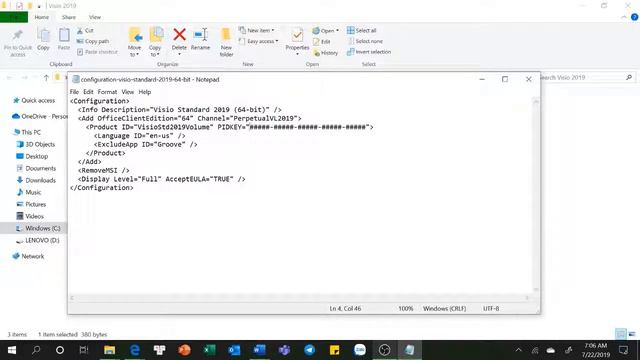
Task: Select This PC in navigation pane
Action: (27, 132)
